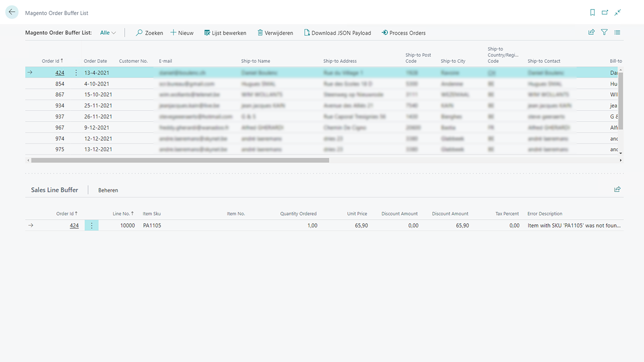Open page in new window icon

(605, 13)
